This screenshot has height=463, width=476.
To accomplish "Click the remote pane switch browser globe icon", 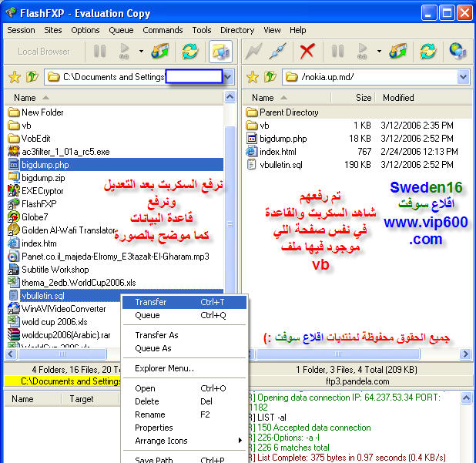I will click(x=458, y=52).
